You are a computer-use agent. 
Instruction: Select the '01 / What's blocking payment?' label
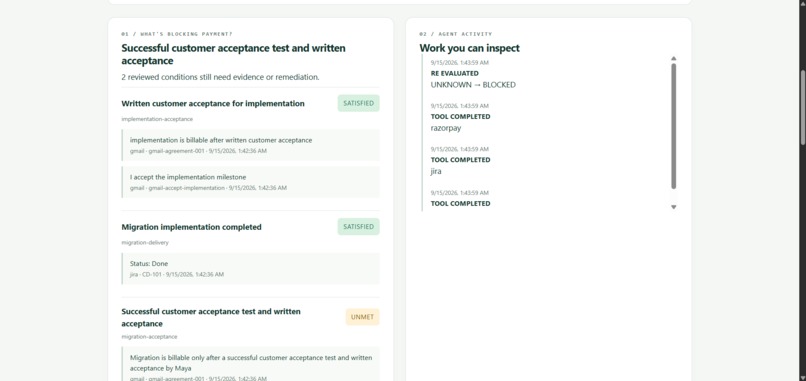coord(177,34)
